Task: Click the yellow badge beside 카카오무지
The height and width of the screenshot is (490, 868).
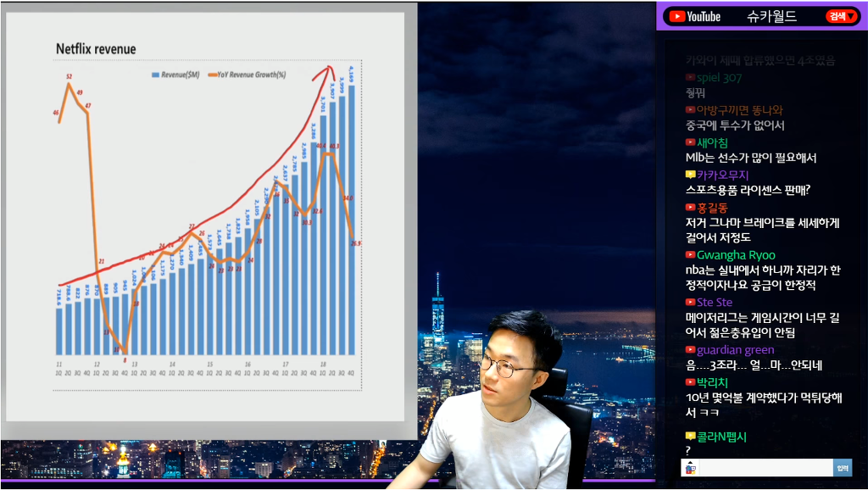Action: (690, 175)
